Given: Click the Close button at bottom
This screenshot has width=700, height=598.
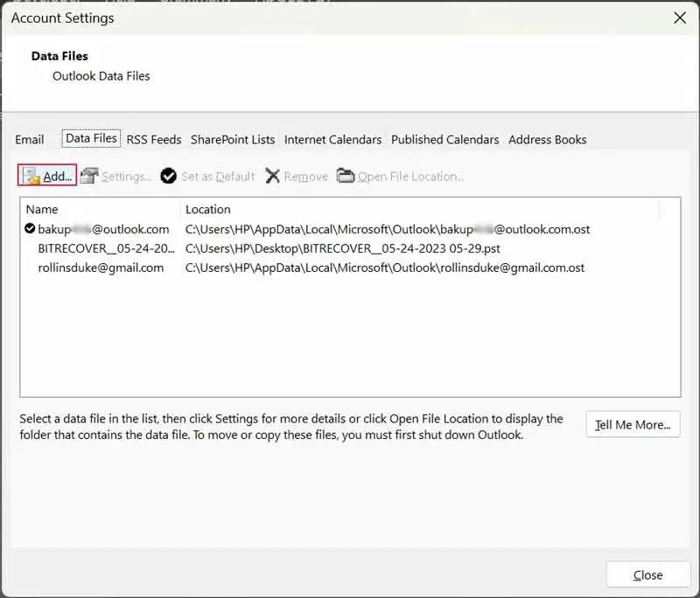Looking at the screenshot, I should (647, 575).
